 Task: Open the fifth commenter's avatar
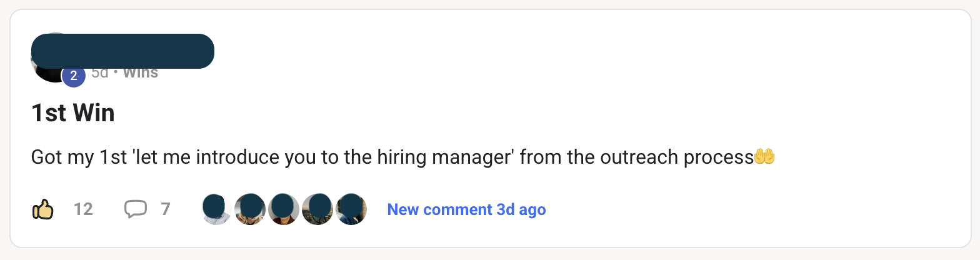[x=351, y=209]
